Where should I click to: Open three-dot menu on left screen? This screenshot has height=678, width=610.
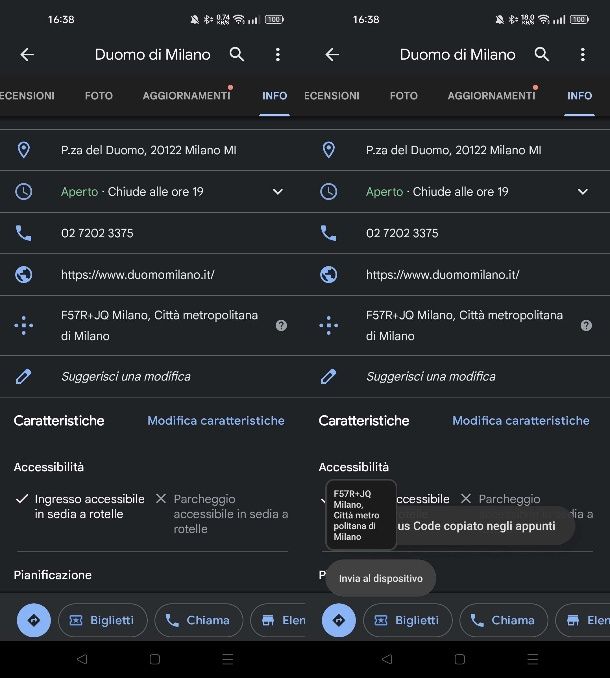[x=278, y=54]
